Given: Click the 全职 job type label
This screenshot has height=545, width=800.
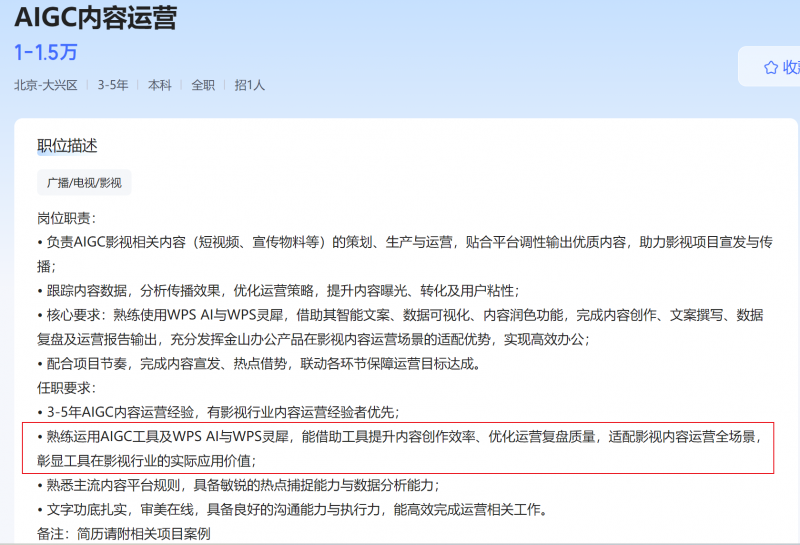Looking at the screenshot, I should click(203, 85).
